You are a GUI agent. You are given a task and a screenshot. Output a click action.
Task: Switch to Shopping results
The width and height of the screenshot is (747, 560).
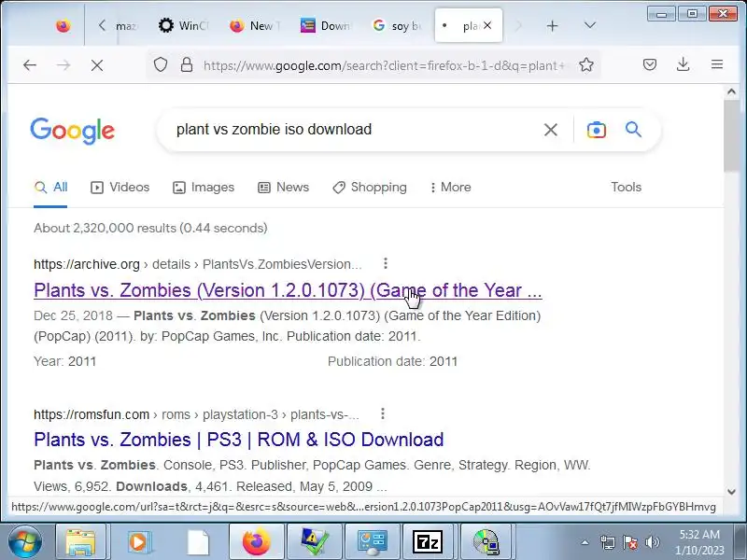tap(370, 188)
